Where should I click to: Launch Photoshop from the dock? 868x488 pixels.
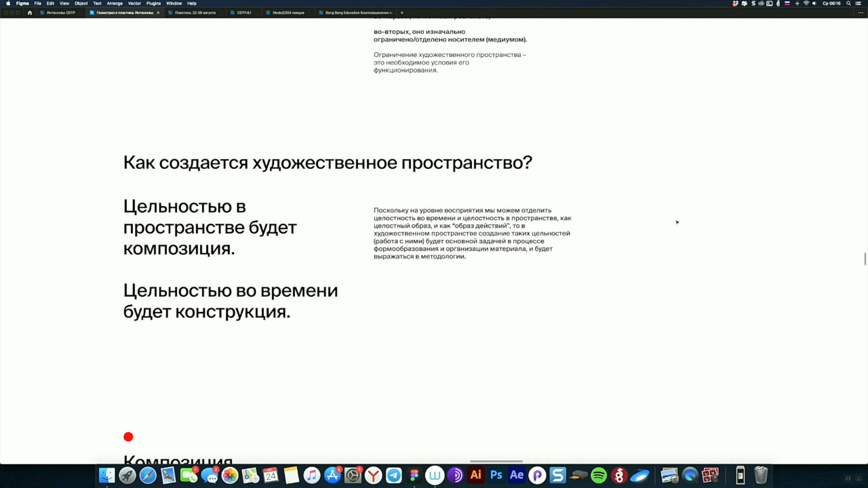coord(496,475)
